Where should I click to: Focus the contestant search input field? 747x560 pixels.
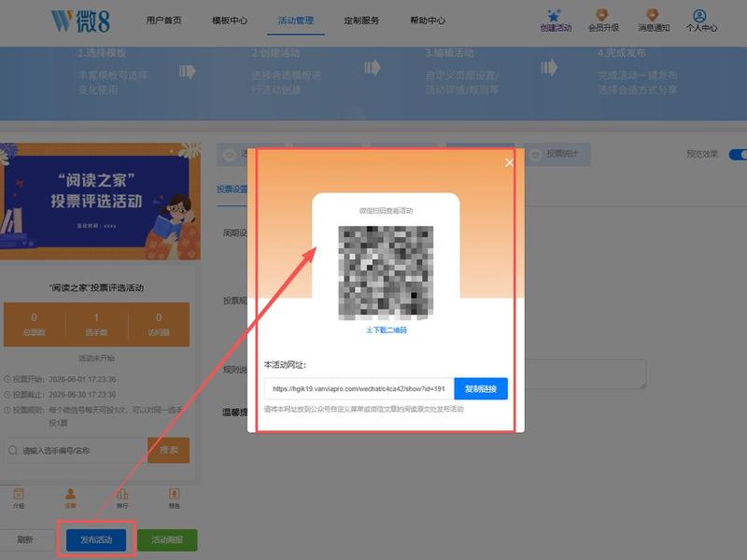[x=76, y=450]
